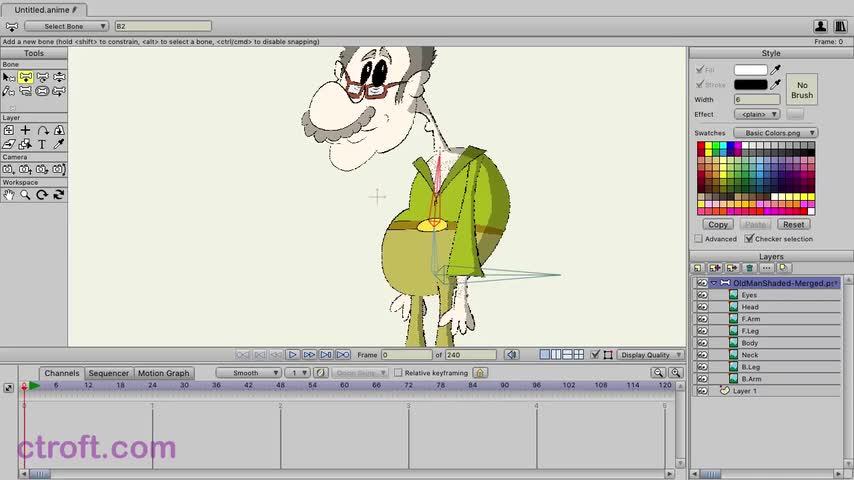Choose the Shear Layer tool
Image resolution: width=854 pixels, height=480 pixels.
pos(9,144)
